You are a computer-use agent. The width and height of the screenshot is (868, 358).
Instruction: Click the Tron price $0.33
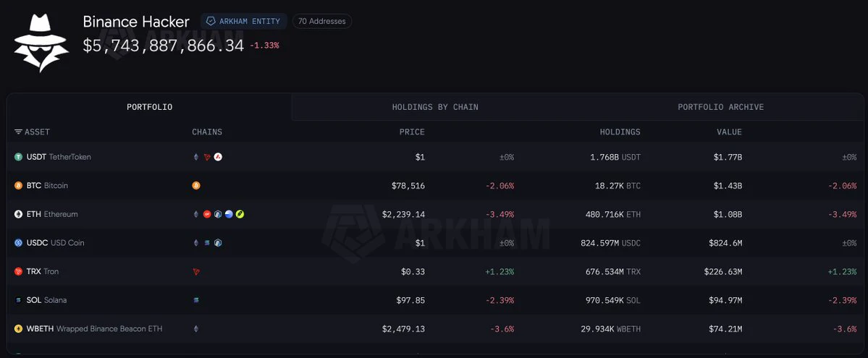coord(413,272)
